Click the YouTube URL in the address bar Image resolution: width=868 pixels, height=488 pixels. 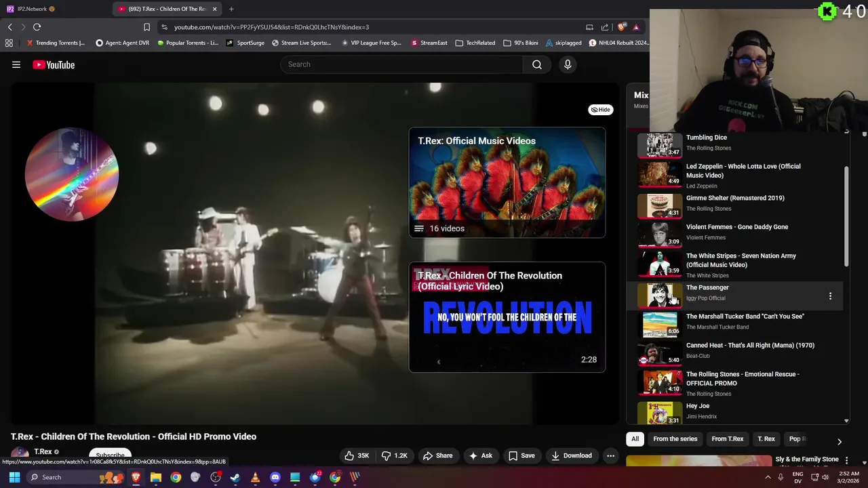tap(271, 27)
